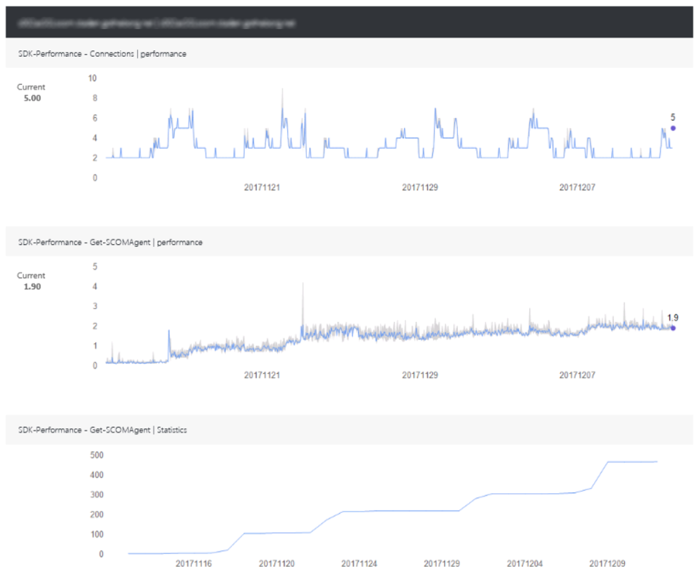Screen dimensions: 700x588
Task: Click the 500 y-axis label on Statistics chart
Action: click(x=96, y=455)
